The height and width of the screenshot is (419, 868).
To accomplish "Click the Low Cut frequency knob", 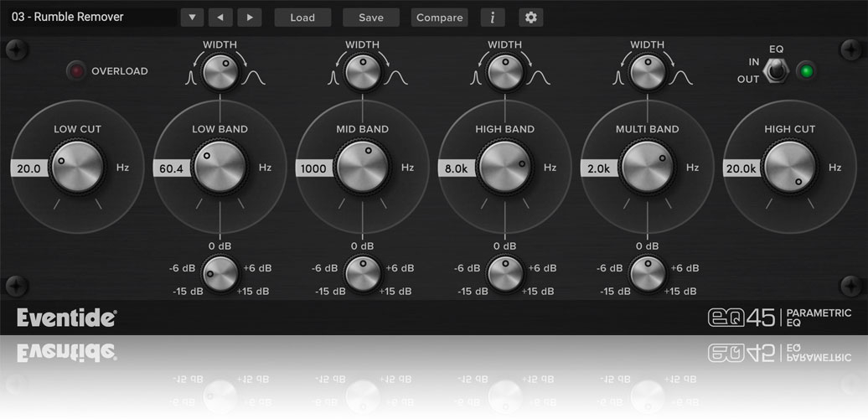I will [77, 168].
